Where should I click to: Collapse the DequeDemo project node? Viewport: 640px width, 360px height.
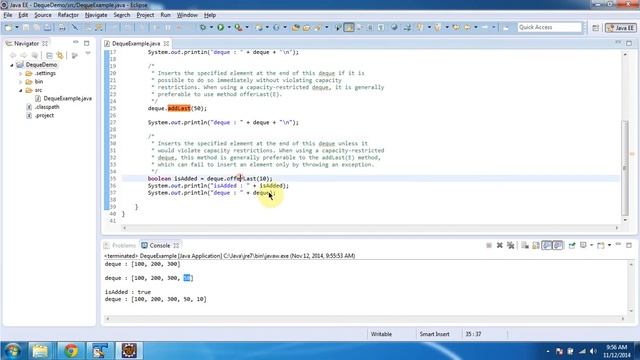click(x=12, y=65)
